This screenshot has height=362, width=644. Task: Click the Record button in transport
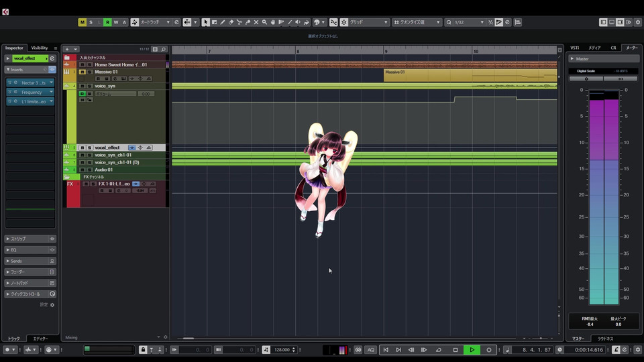click(489, 350)
